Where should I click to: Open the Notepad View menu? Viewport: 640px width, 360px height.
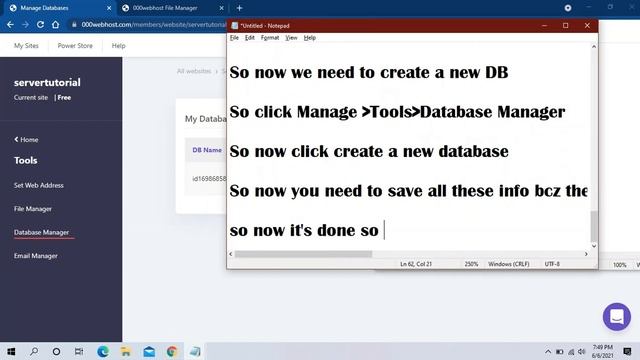pyautogui.click(x=291, y=38)
